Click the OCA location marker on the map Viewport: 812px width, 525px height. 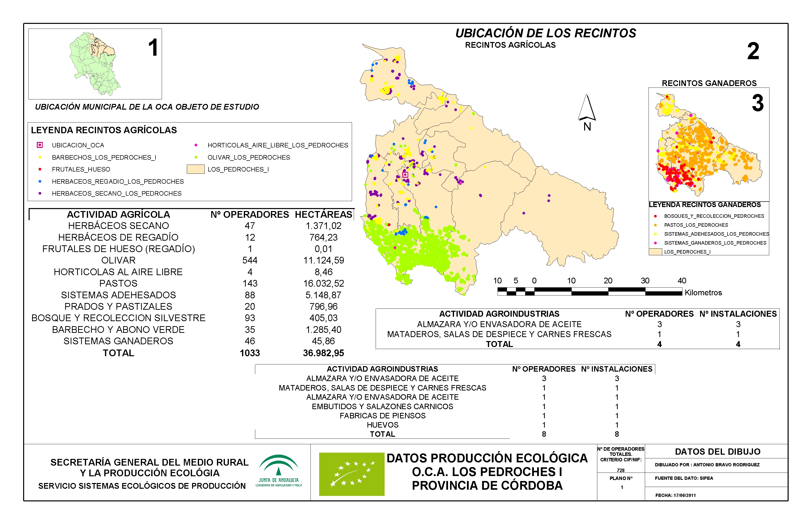point(405,175)
